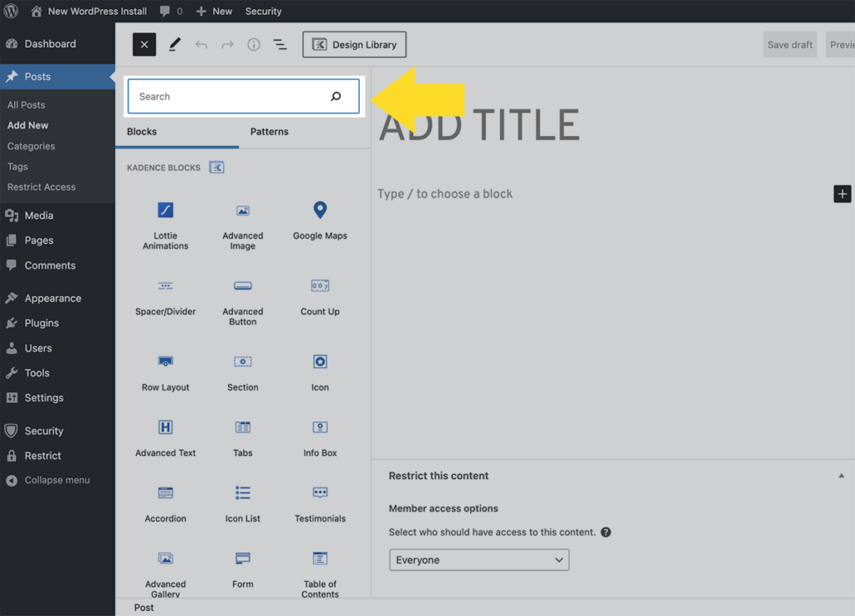The width and height of the screenshot is (855, 616).
Task: Click the Preview button
Action: tap(840, 45)
